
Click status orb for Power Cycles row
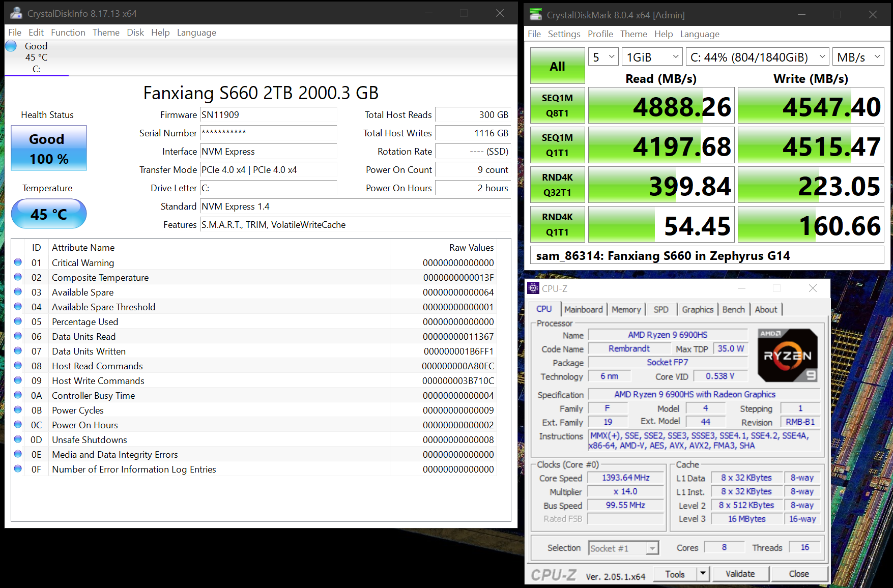click(18, 410)
